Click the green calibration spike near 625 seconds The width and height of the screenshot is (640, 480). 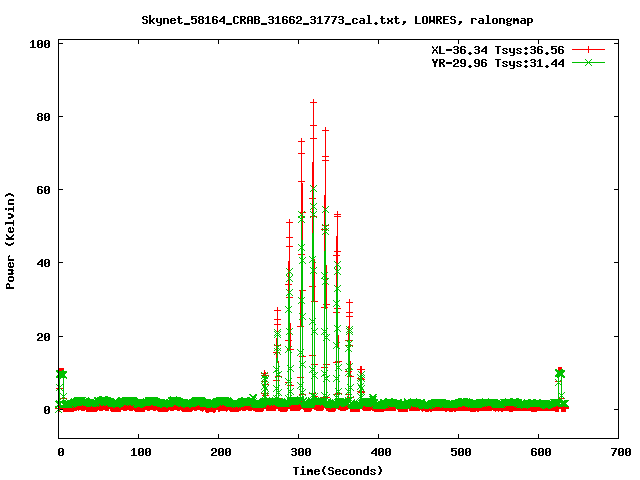tap(560, 373)
